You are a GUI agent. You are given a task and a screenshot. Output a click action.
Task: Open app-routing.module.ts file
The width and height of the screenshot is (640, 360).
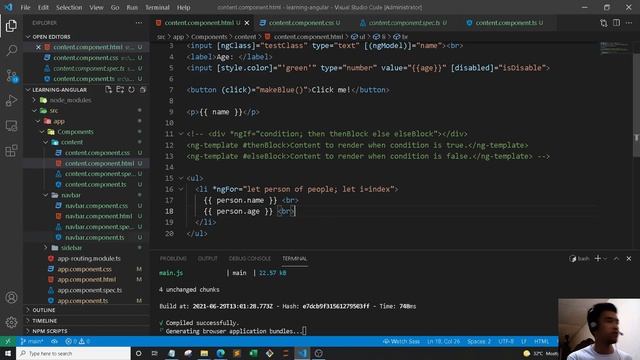coord(89,258)
